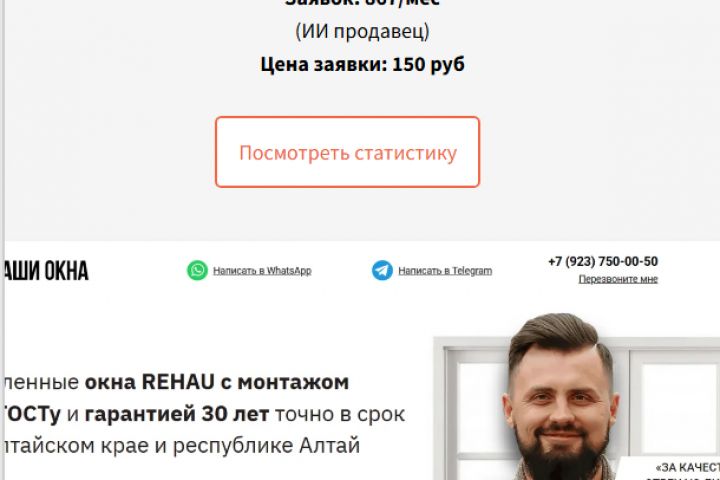Click the ОКНА site logo
Image resolution: width=720 pixels, height=480 pixels.
pyautogui.click(x=46, y=271)
